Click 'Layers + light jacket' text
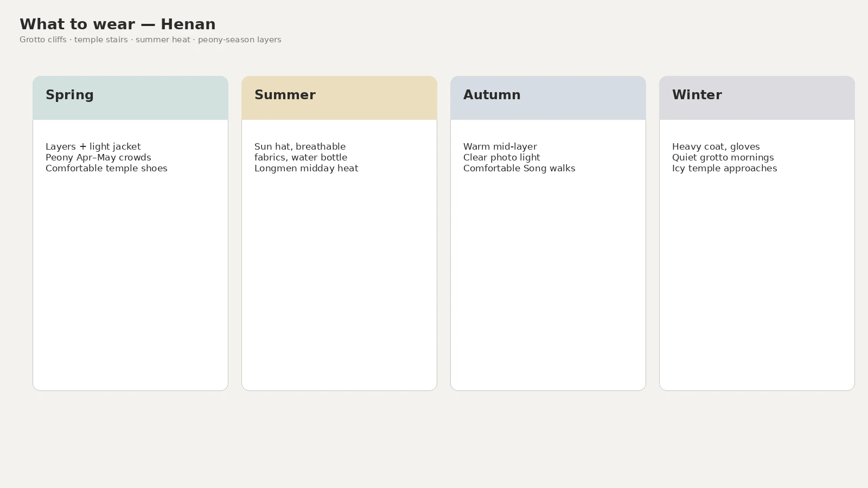The image size is (868, 488). coord(93,146)
